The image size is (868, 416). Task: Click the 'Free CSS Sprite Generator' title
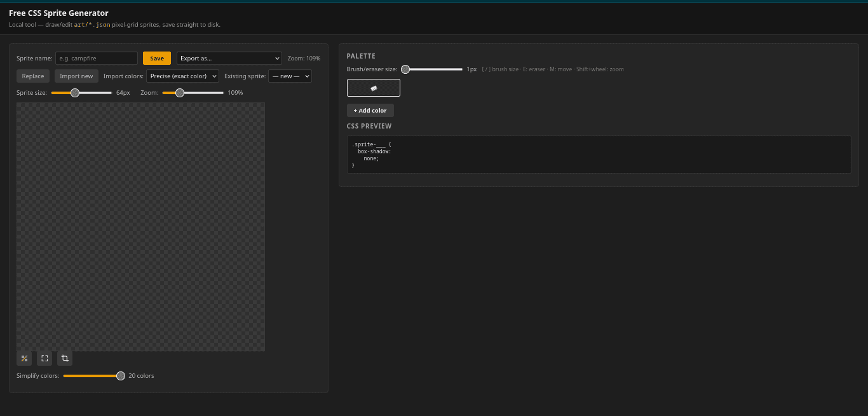tap(58, 13)
